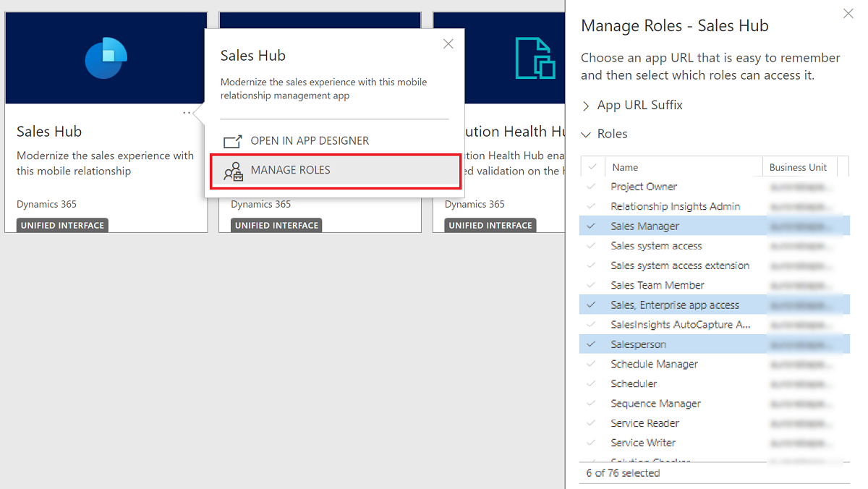Click the Sales Hub app logo icon
Screen dimensions: 868x489
point(106,58)
